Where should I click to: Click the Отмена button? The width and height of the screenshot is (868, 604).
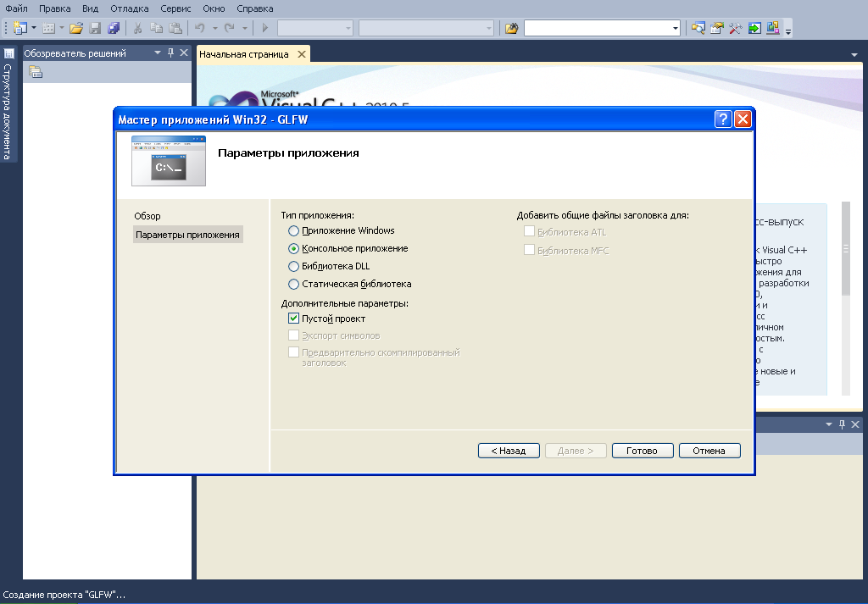click(709, 451)
